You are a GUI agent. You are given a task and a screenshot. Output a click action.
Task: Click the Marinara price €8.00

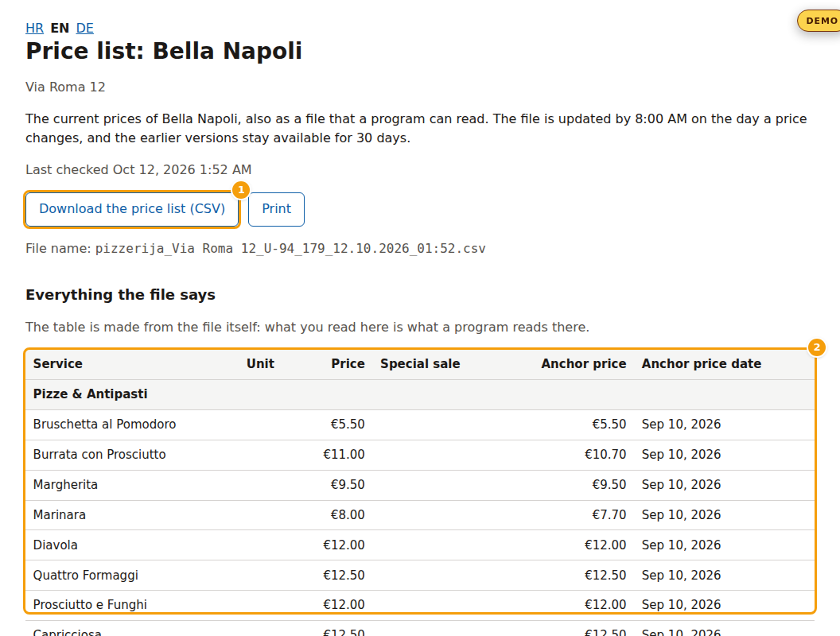tap(348, 515)
